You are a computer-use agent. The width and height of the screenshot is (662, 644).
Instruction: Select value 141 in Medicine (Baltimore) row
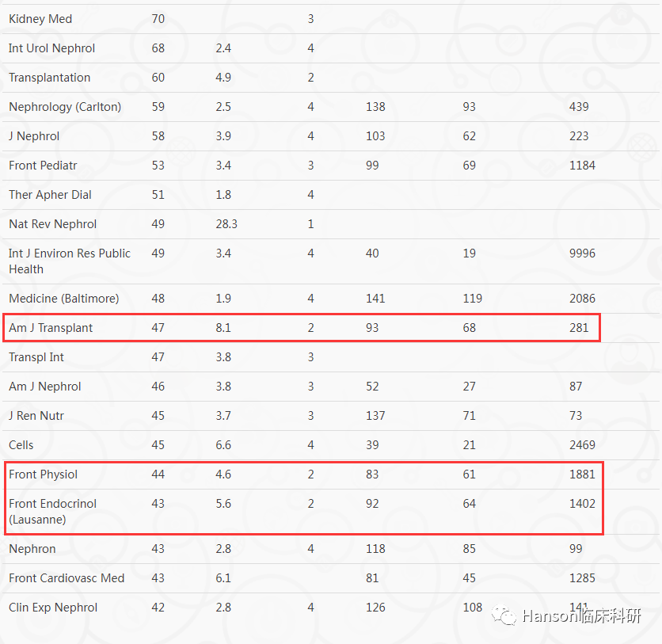pos(376,299)
